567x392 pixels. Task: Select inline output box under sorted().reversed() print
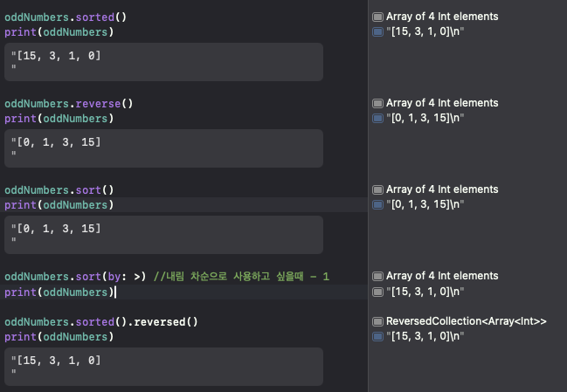coord(163,367)
